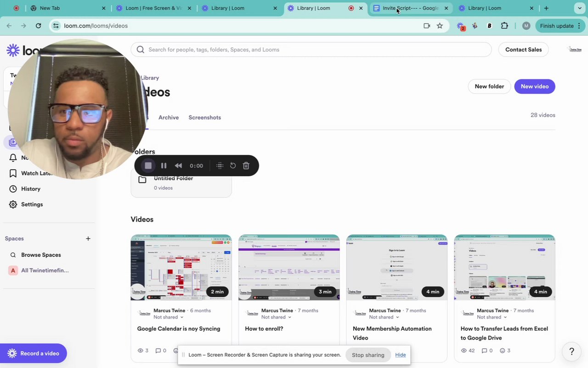
Task: Click the Watch Later bookmark icon
Action: [x=13, y=173]
